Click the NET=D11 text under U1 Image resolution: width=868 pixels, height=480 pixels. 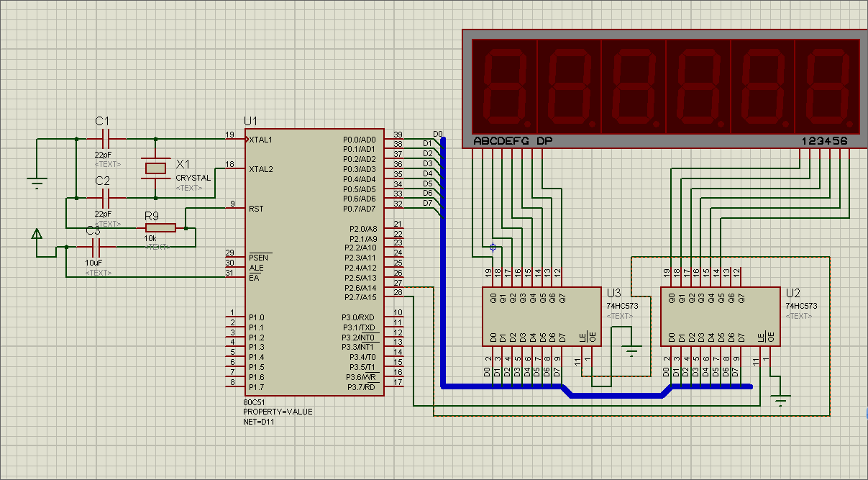tap(259, 422)
